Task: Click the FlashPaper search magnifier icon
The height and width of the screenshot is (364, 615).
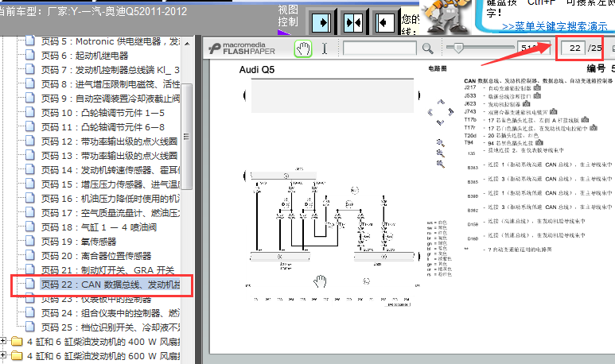Action: pos(428,48)
